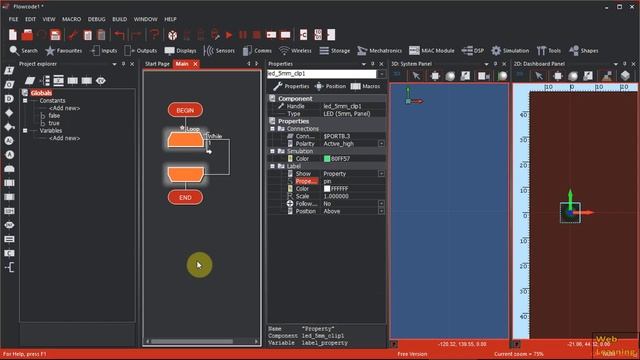Click the Paste icon in the main toolbar
Screen dimensions: 640x360
(x=101, y=35)
